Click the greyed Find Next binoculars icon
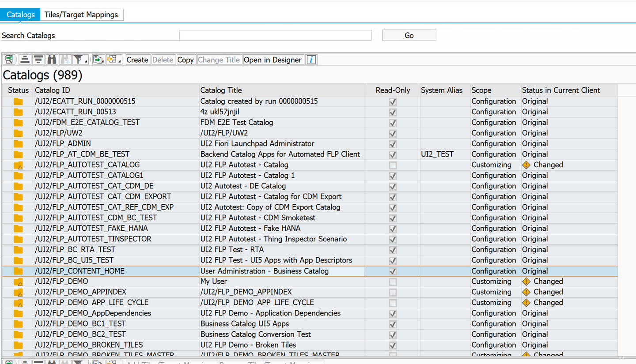The width and height of the screenshot is (636, 364). (65, 60)
